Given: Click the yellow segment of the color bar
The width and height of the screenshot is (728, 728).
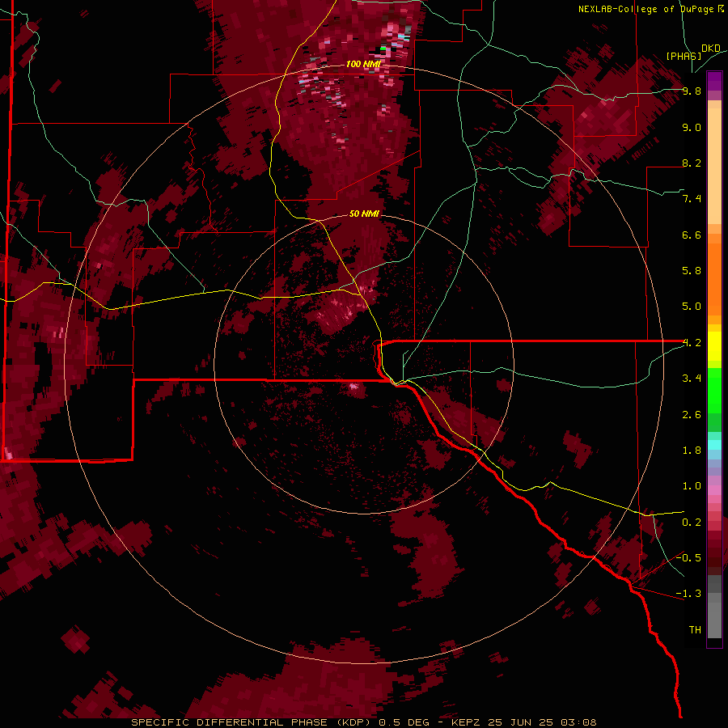Looking at the screenshot, I should [x=714, y=346].
